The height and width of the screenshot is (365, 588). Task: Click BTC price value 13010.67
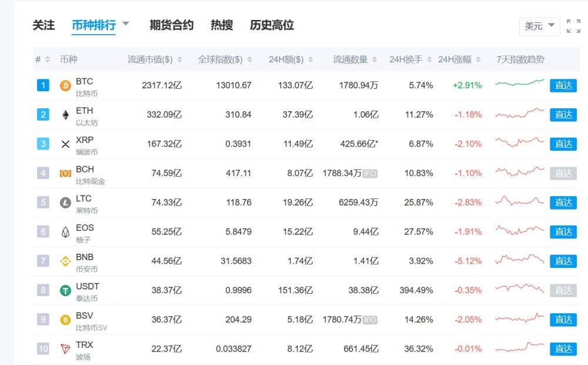[233, 85]
